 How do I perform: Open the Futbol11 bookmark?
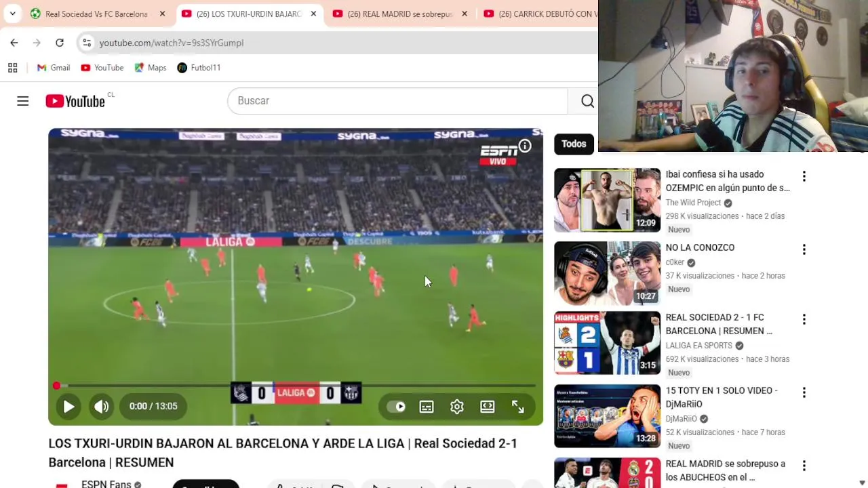pos(199,68)
